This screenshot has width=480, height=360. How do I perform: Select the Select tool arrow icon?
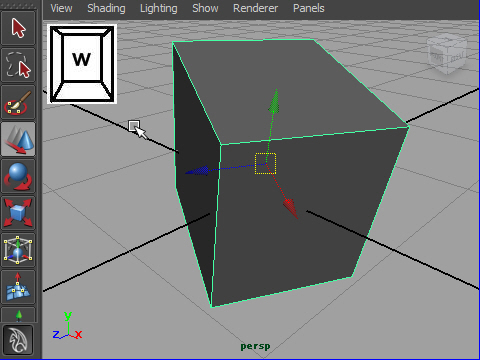point(18,28)
